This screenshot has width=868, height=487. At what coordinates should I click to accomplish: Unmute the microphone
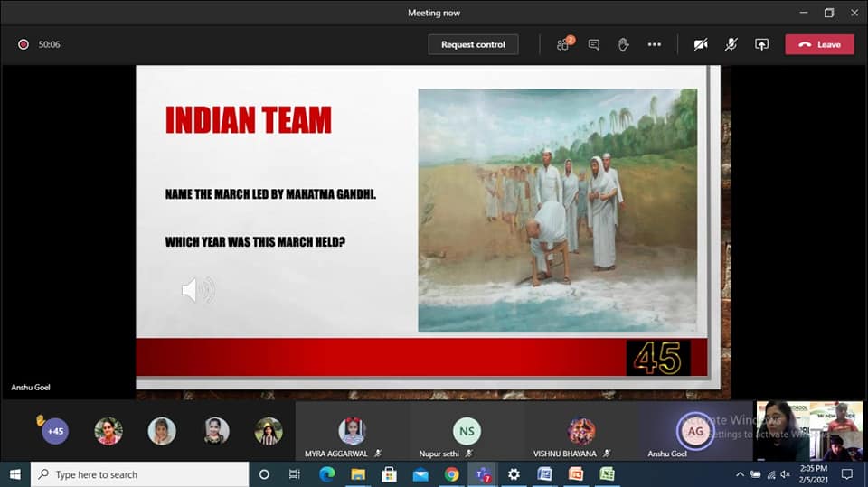click(731, 44)
